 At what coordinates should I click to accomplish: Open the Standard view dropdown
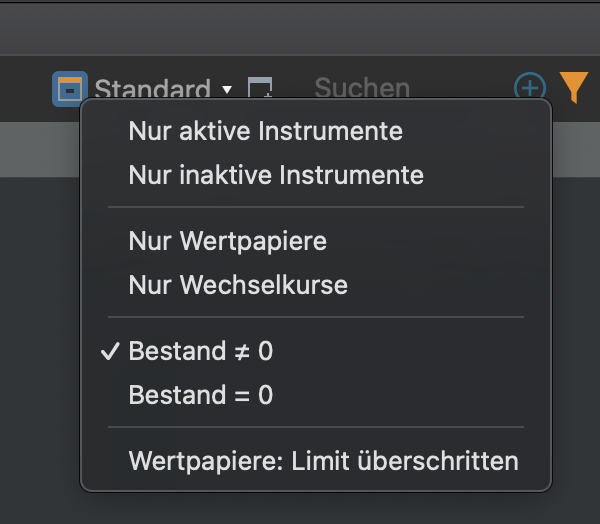(x=152, y=88)
